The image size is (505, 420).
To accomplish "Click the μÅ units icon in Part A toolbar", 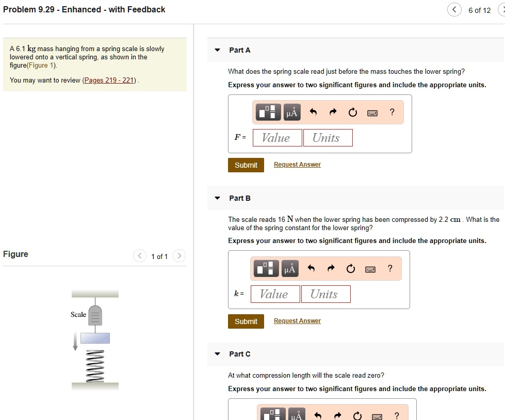I will coord(291,112).
